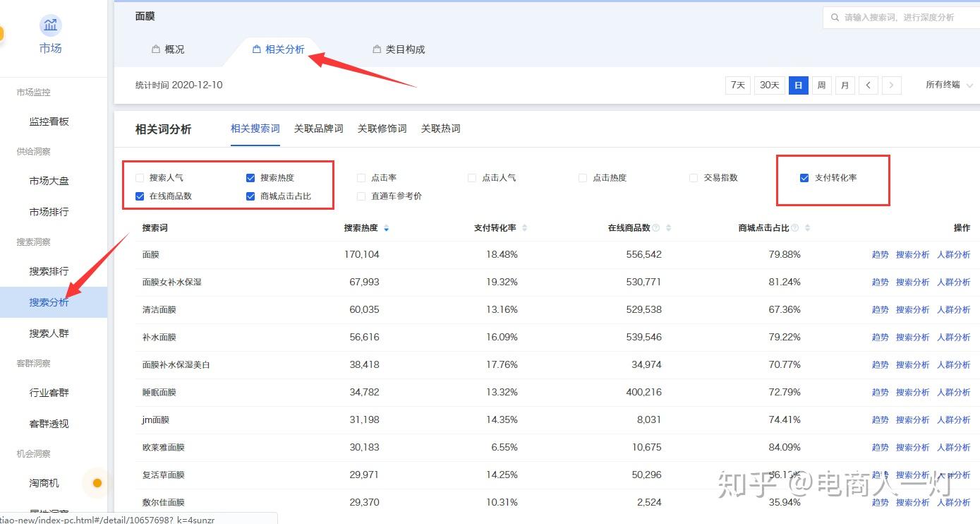Open the 市场 module icon in the sidebar

(50, 26)
